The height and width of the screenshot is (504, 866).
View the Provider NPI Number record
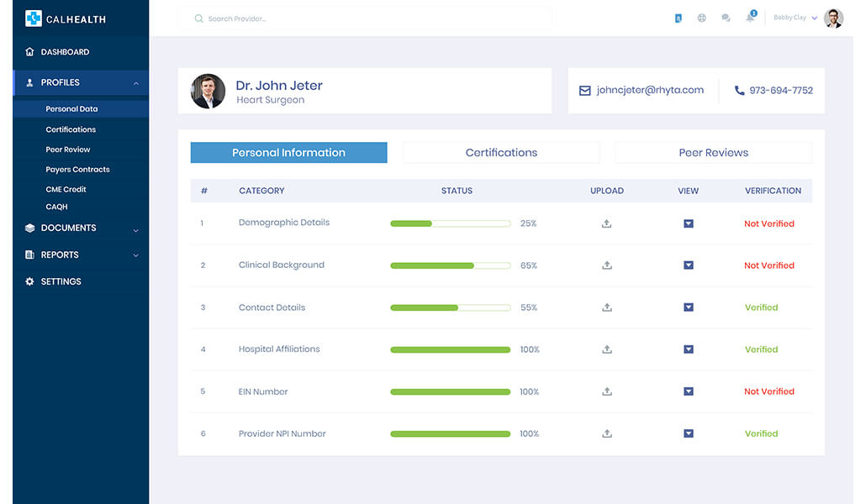688,433
